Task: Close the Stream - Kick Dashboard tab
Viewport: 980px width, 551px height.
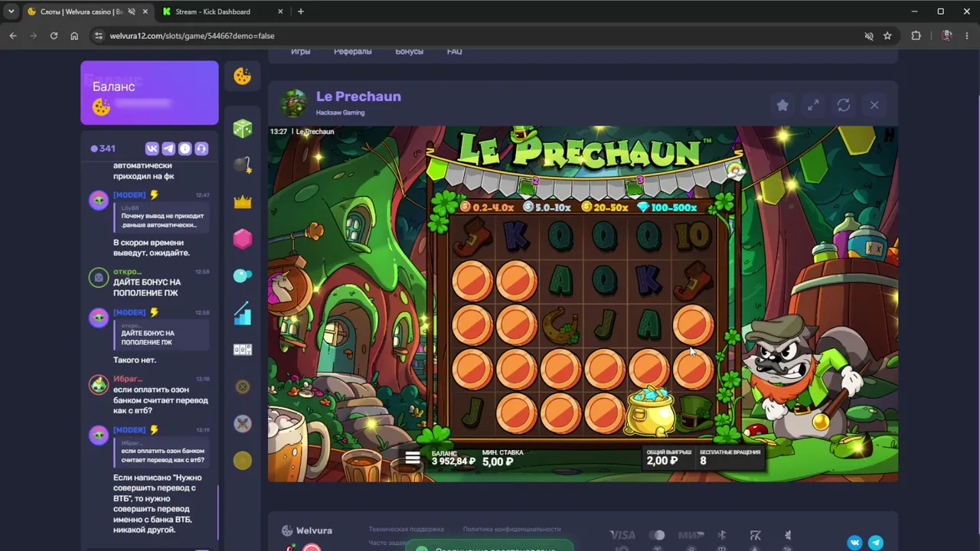Action: click(279, 11)
